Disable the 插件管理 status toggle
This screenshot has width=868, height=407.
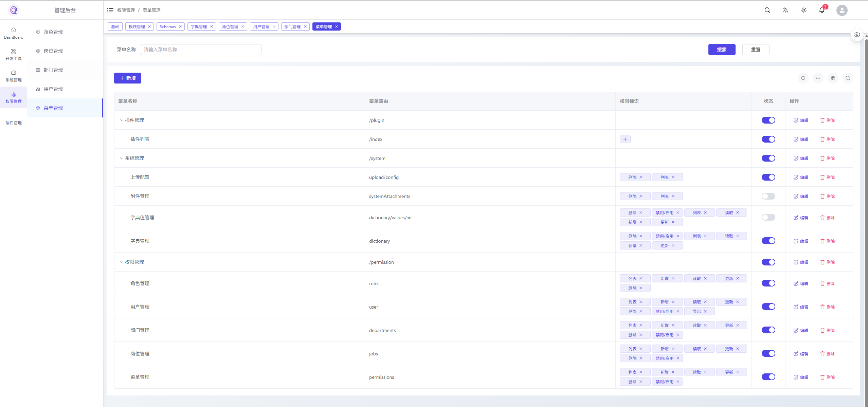[x=768, y=120]
